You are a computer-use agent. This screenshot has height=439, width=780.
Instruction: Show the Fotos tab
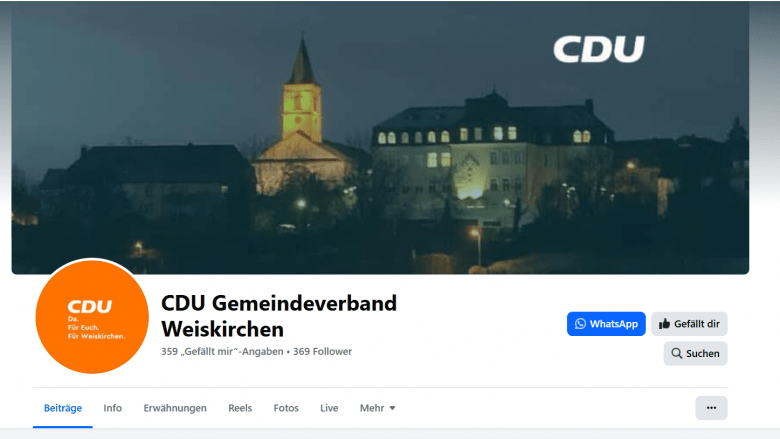286,408
